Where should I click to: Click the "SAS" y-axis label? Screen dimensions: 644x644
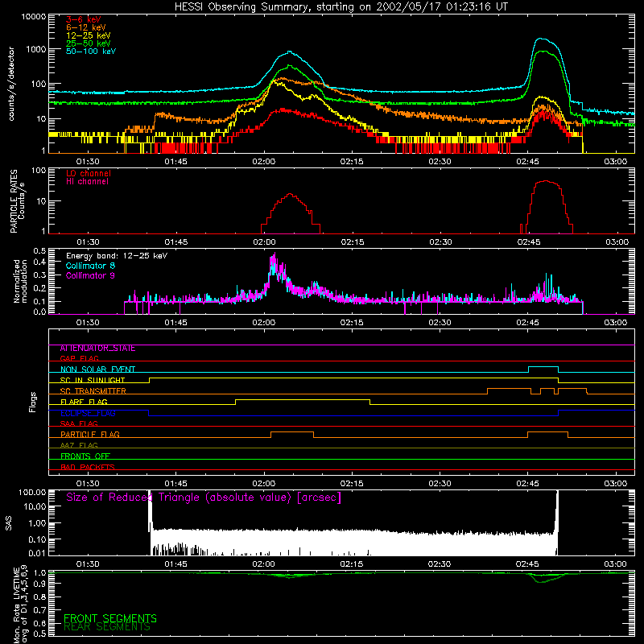click(9, 524)
